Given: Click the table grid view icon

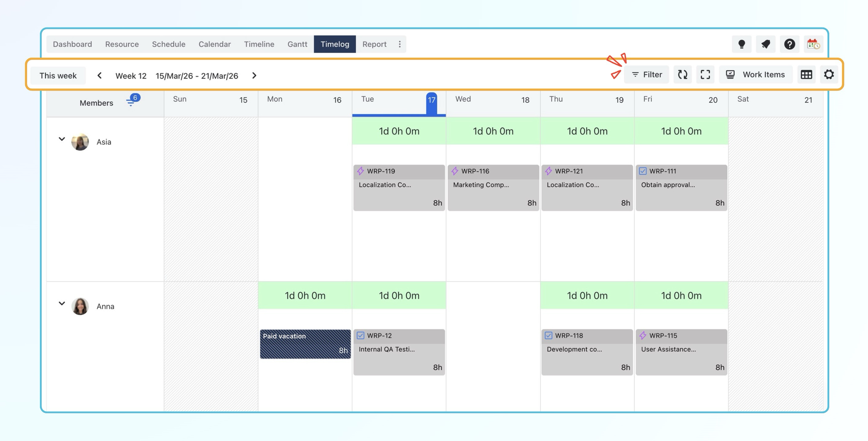Looking at the screenshot, I should point(806,74).
